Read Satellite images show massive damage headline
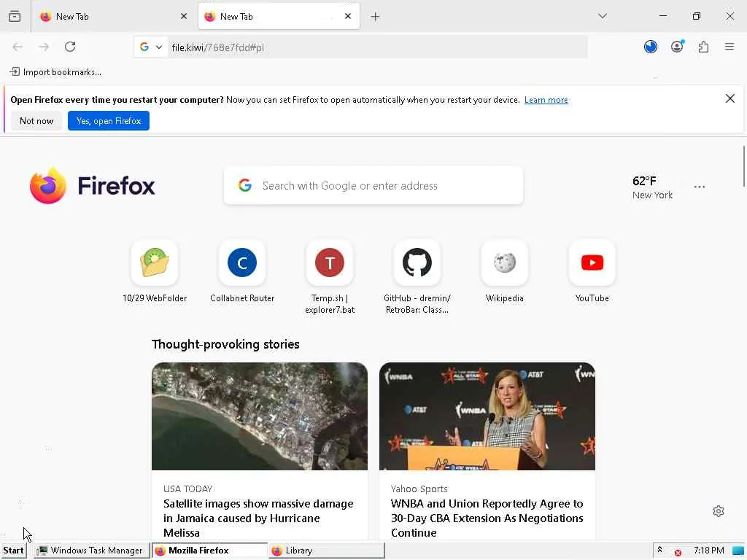This screenshot has height=560, width=747. (259, 518)
